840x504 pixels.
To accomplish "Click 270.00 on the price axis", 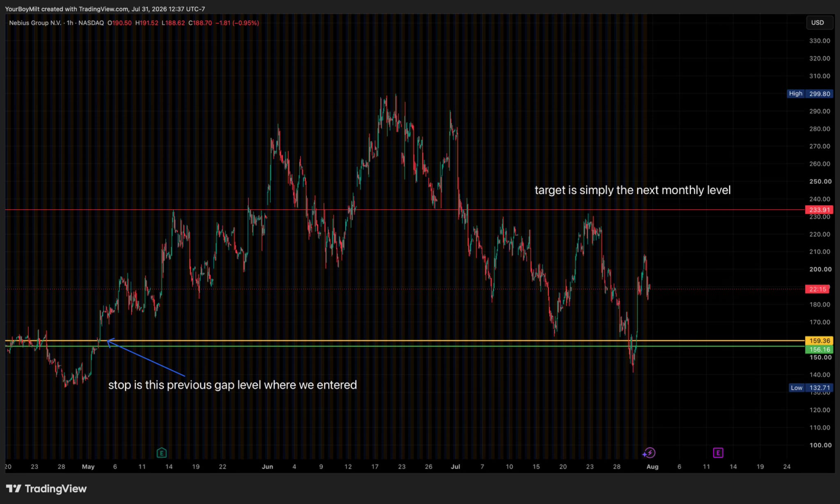I will (819, 146).
